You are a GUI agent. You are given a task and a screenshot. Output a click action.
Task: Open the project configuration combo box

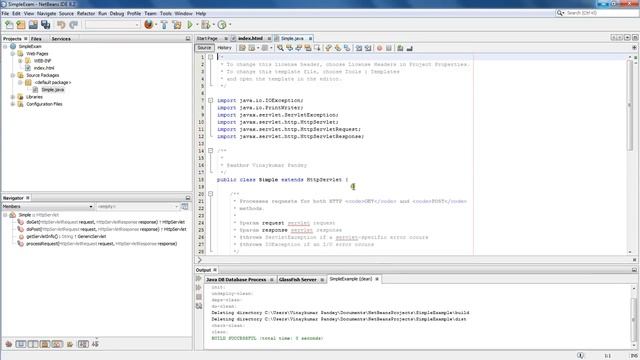[113, 25]
